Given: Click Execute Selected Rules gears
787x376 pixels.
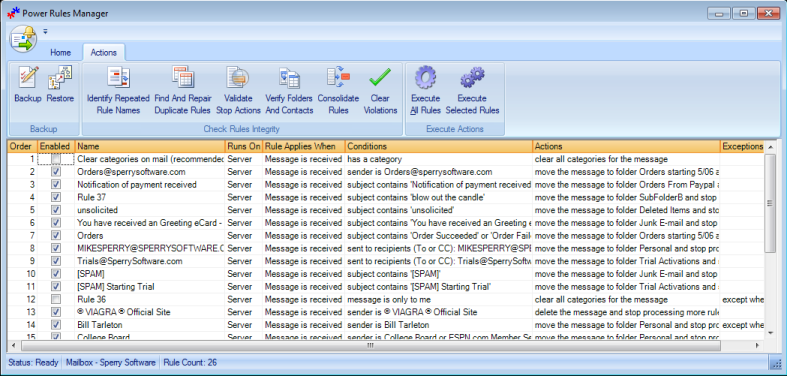Looking at the screenshot, I should coord(472,78).
